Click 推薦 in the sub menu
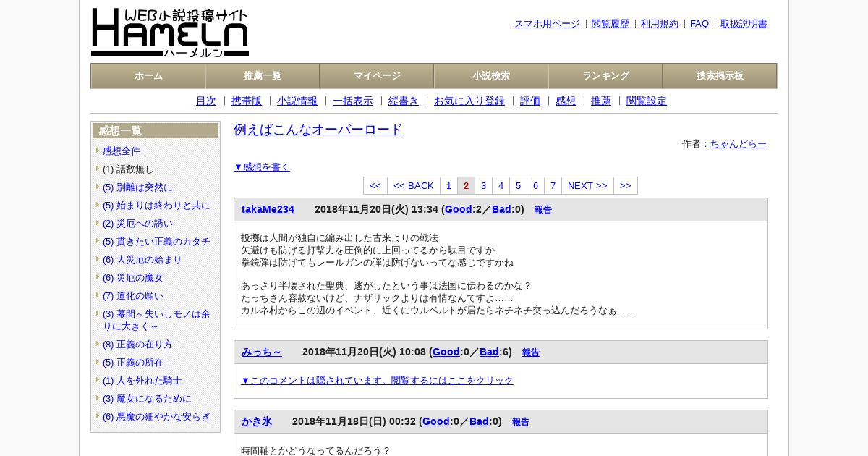Screen dimensions: 868x456 click(601, 101)
